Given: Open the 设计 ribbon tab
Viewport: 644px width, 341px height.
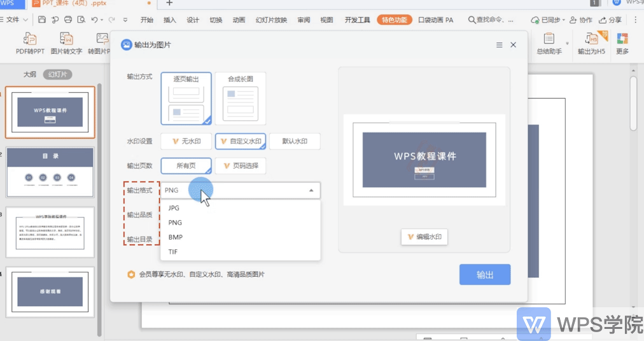Looking at the screenshot, I should pyautogui.click(x=193, y=20).
